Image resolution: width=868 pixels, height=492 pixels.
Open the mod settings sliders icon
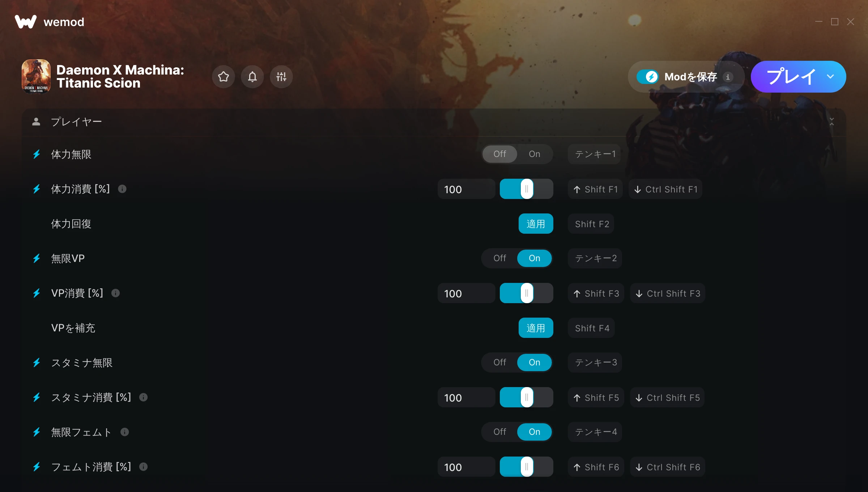coord(281,77)
